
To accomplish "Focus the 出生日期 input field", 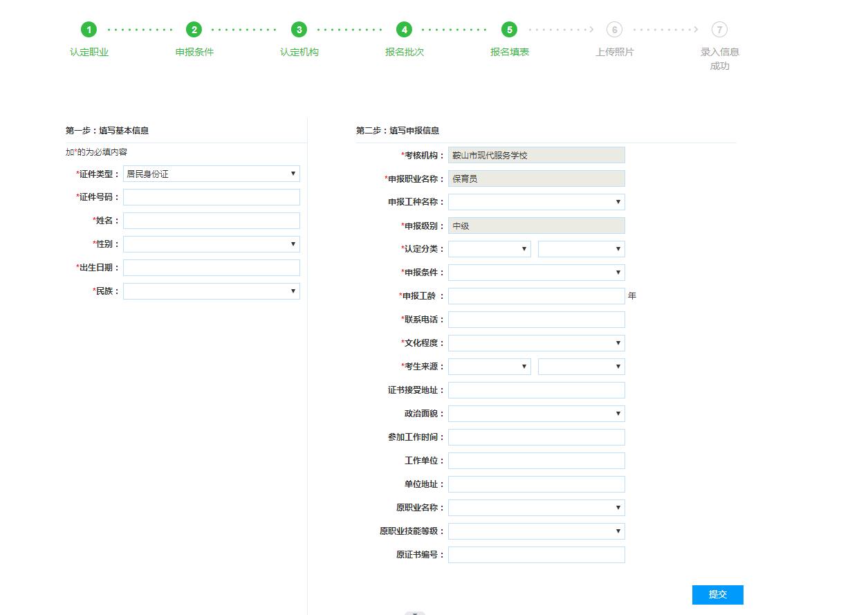I will [x=212, y=268].
